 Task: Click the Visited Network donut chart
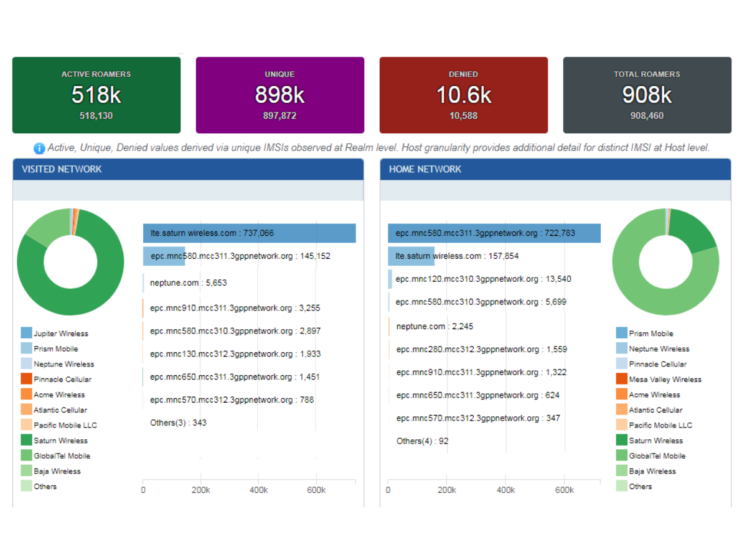point(70,262)
